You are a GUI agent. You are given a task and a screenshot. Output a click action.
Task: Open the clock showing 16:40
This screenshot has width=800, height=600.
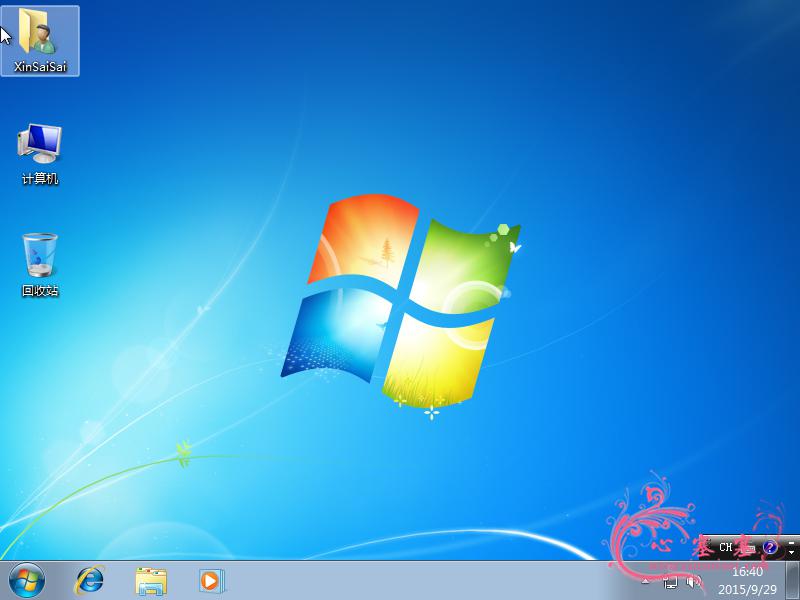[x=748, y=572]
